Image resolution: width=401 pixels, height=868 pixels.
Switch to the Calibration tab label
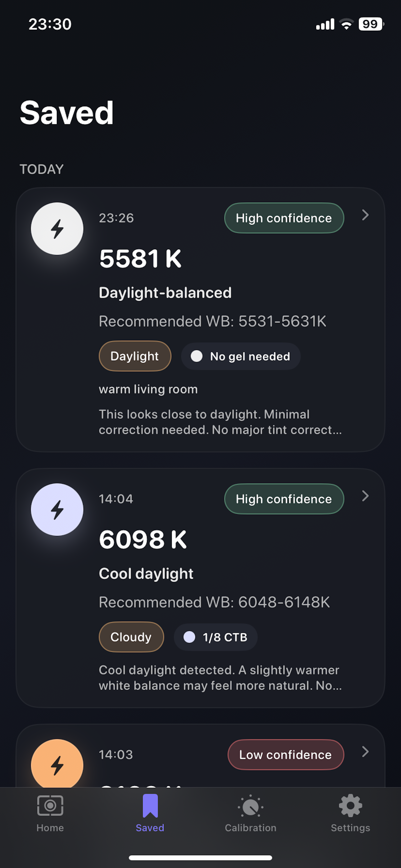coord(250,828)
